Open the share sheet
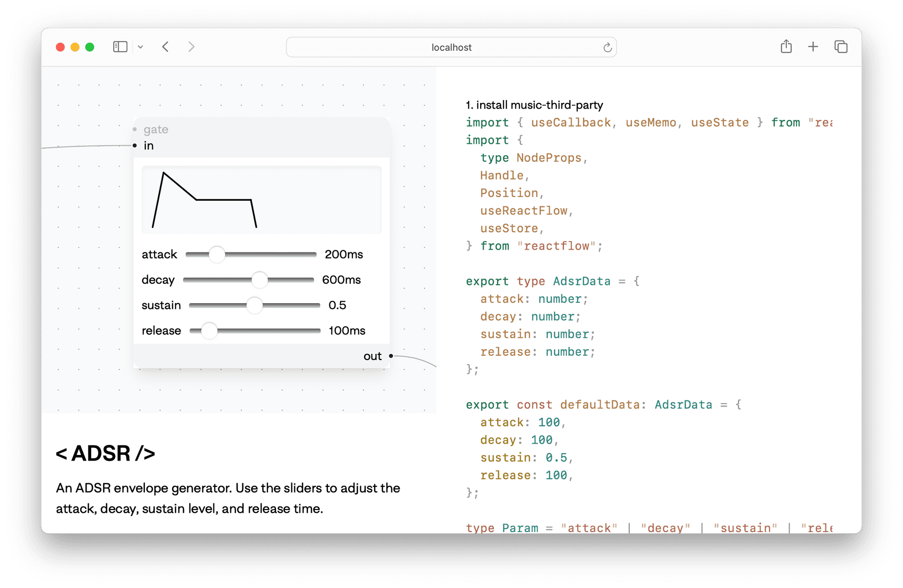Image resolution: width=903 pixels, height=588 pixels. click(786, 47)
